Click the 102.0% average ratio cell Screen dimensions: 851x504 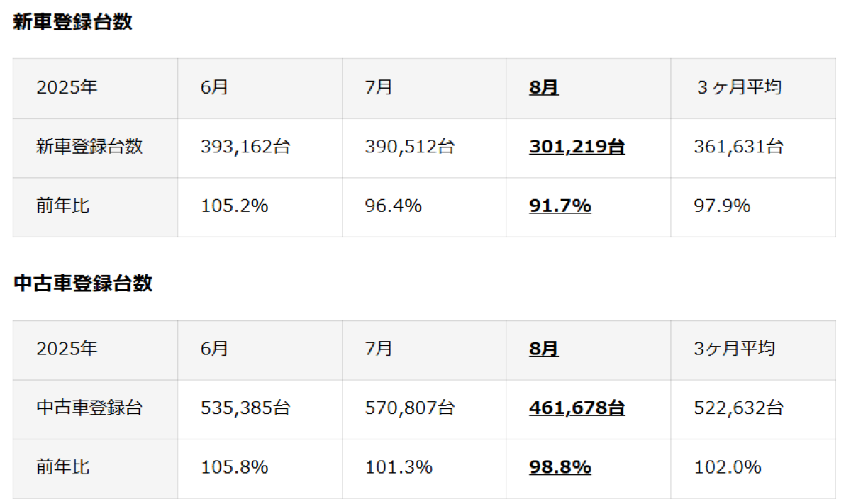753,468
